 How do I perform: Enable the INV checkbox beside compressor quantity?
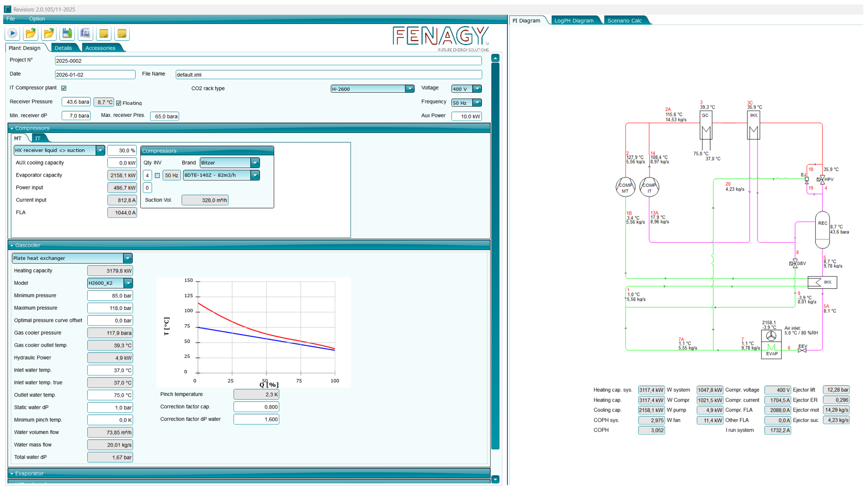pyautogui.click(x=157, y=176)
